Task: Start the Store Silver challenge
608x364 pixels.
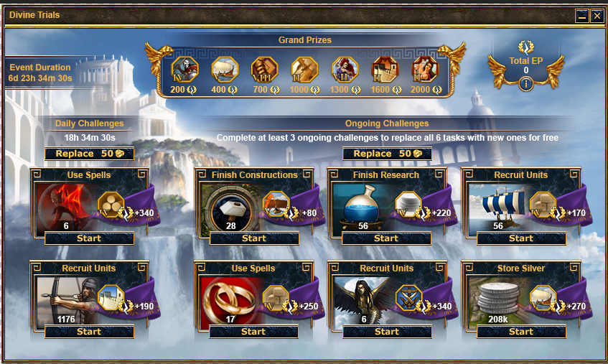Action: [x=521, y=332]
